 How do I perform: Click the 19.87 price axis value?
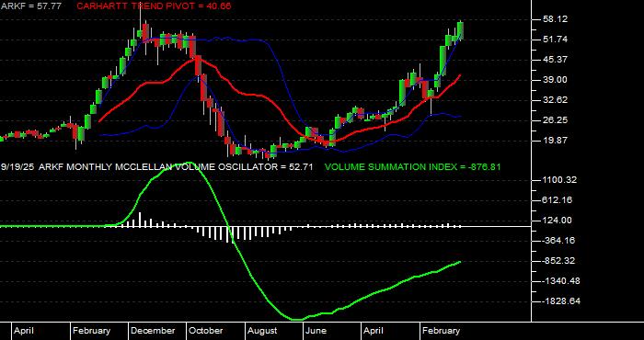tap(556, 141)
